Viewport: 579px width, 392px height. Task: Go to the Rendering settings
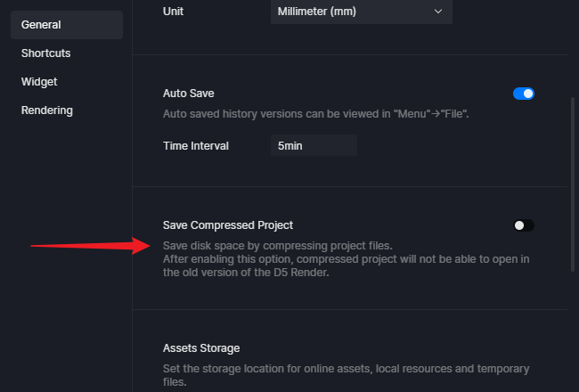[47, 110]
